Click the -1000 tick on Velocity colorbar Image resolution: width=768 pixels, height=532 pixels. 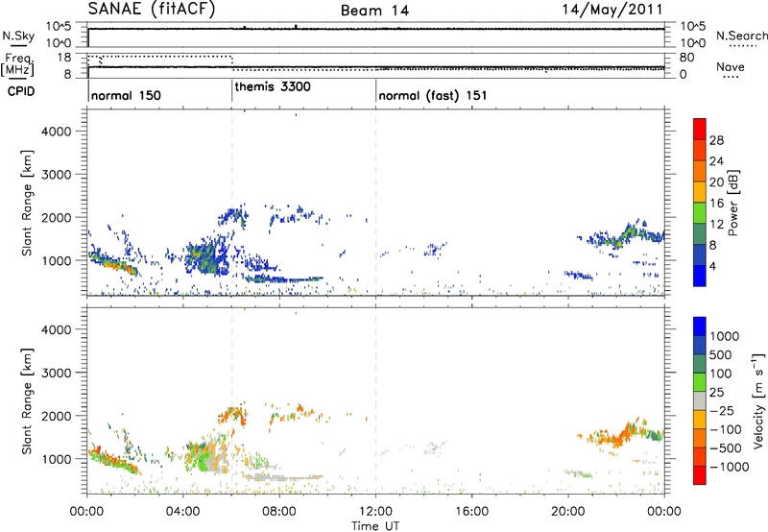click(730, 467)
